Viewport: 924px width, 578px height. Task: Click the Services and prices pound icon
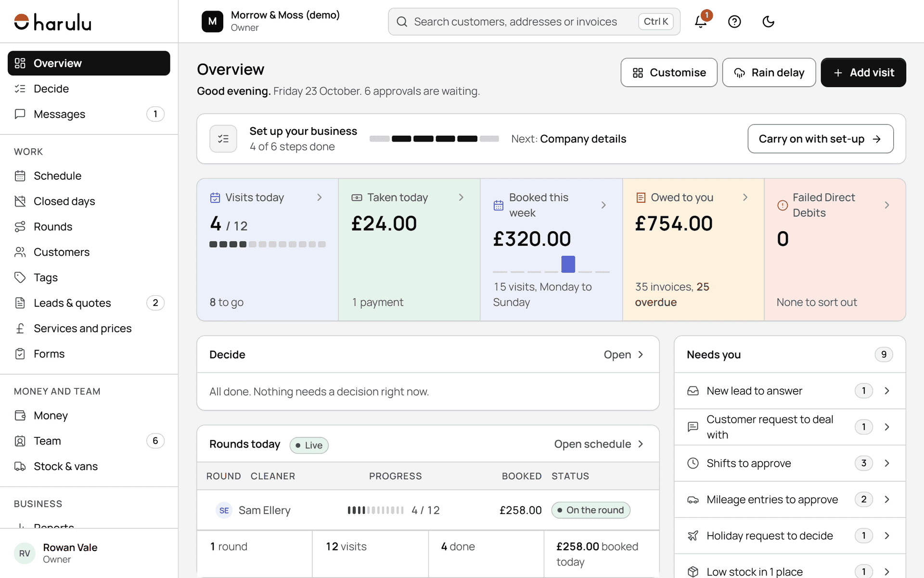point(20,328)
